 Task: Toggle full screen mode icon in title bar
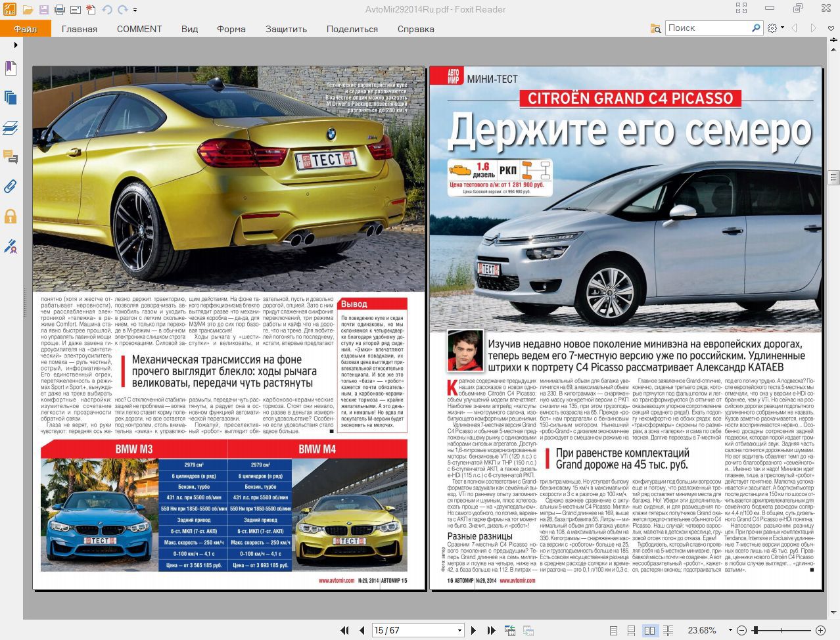pyautogui.click(x=741, y=9)
